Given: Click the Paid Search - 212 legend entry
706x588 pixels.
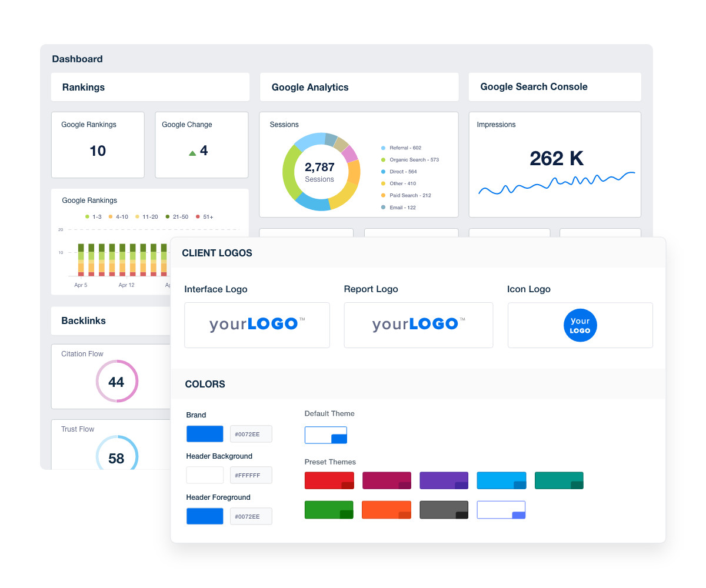Looking at the screenshot, I should pos(406,195).
